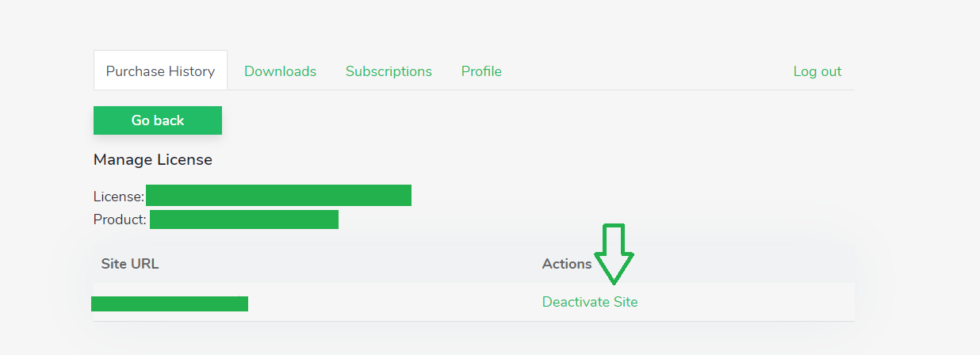The width and height of the screenshot is (980, 355).
Task: Click the Manage License heading
Action: click(x=153, y=160)
